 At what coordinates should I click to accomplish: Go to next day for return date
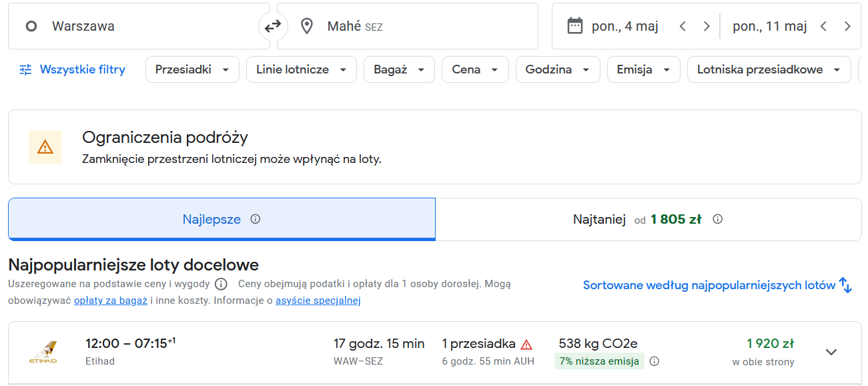point(847,27)
